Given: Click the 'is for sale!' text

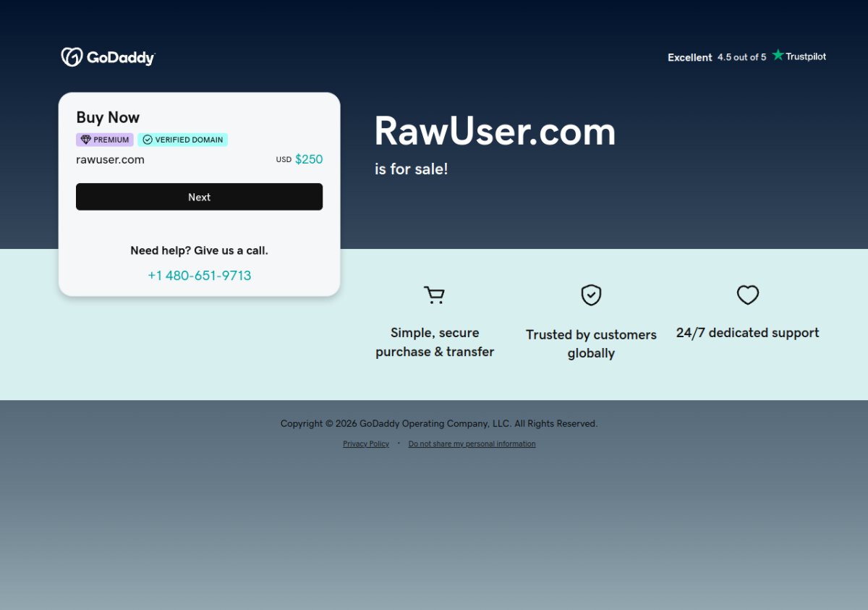Looking at the screenshot, I should pos(412,169).
